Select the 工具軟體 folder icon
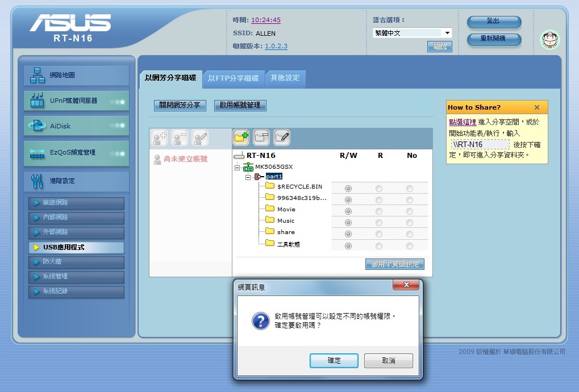This screenshot has width=579, height=392. (x=270, y=243)
